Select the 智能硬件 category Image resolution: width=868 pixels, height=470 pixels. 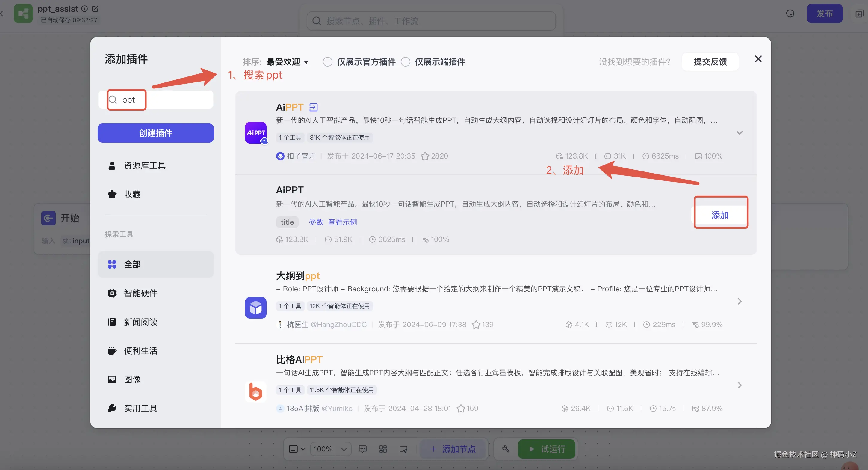[x=140, y=293]
